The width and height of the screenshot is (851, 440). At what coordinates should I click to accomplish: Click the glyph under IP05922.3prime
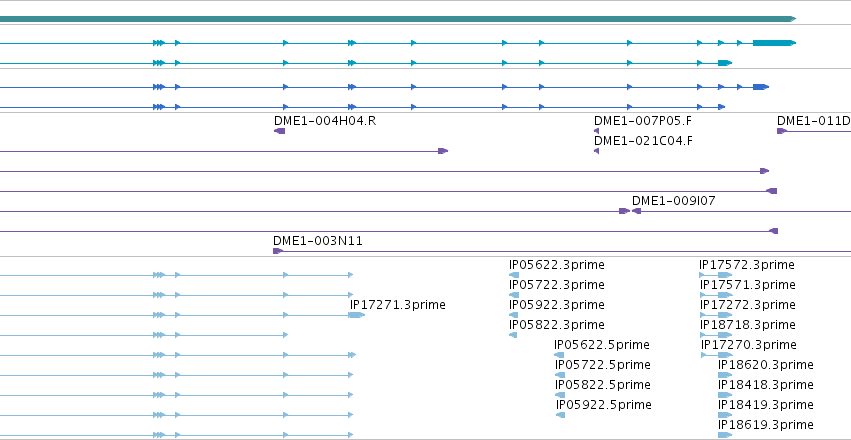tap(513, 315)
